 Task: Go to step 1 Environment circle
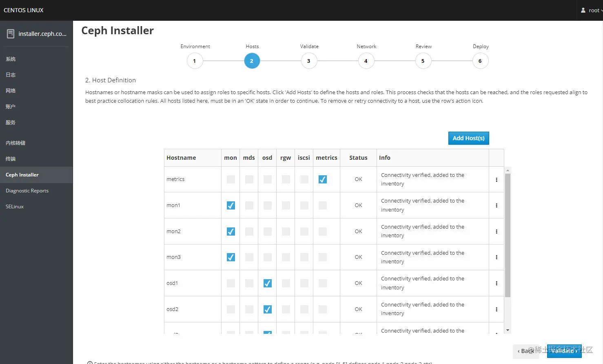pyautogui.click(x=195, y=61)
